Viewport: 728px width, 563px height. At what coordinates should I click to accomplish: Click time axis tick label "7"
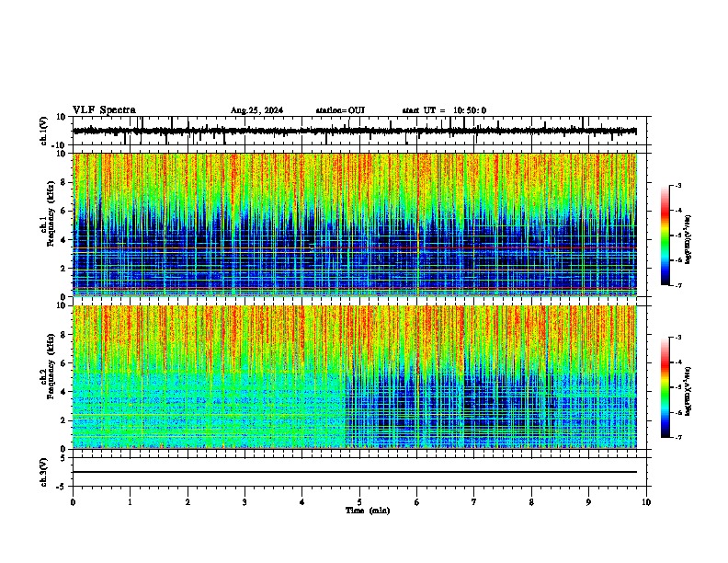(x=474, y=502)
